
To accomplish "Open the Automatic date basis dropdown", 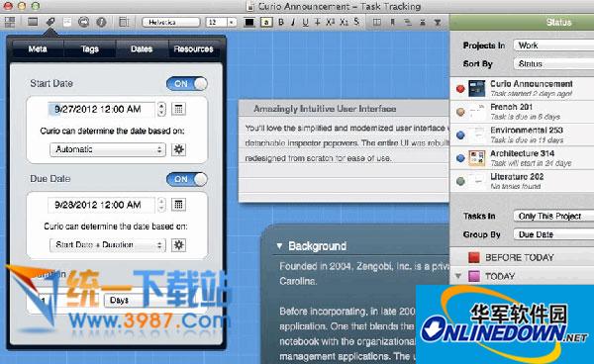I will pos(108,149).
